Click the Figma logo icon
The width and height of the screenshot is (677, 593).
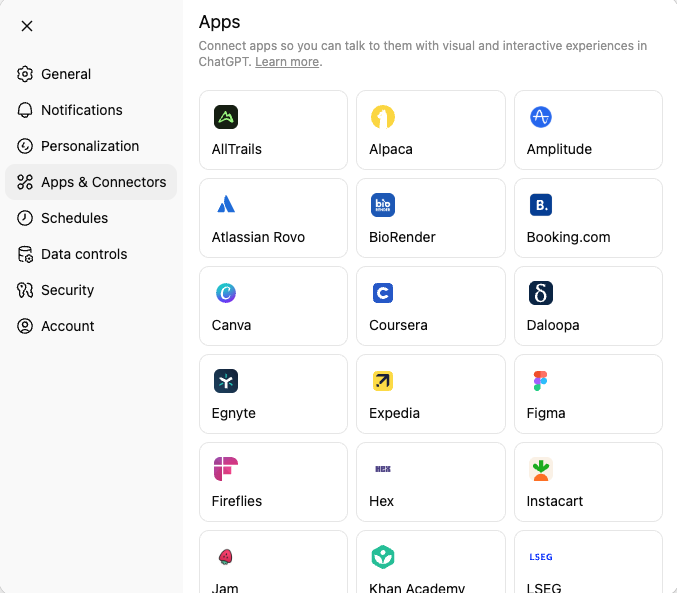(541, 381)
